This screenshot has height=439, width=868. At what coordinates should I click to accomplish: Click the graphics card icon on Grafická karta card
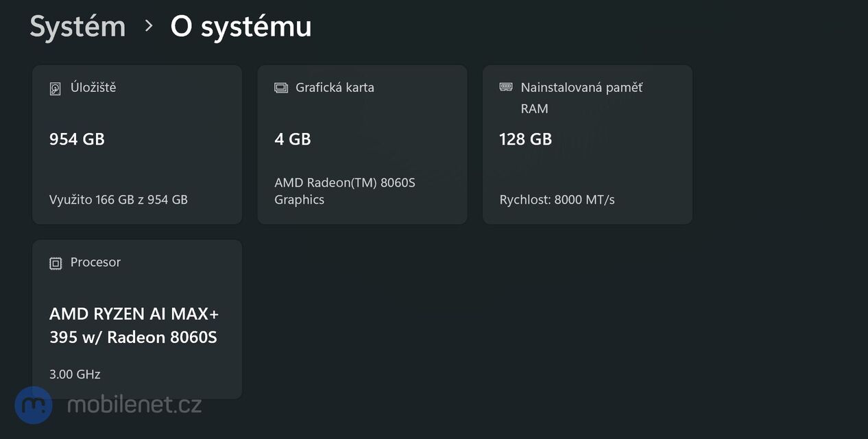click(281, 87)
